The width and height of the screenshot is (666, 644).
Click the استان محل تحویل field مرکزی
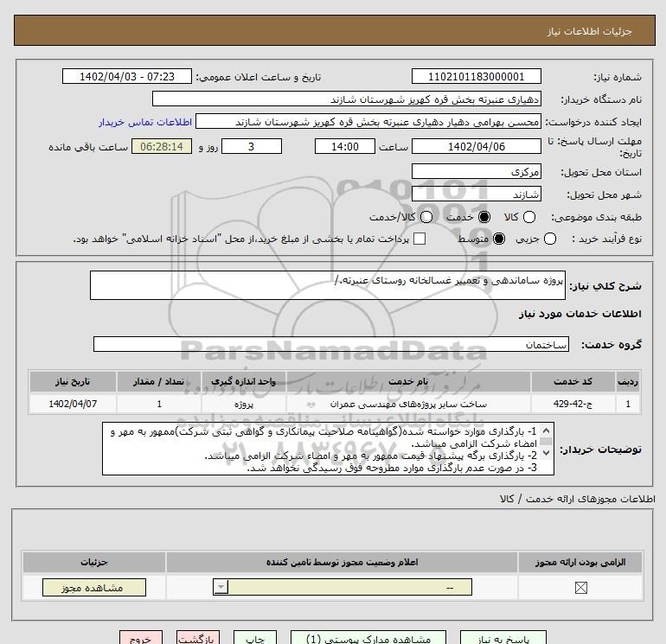tap(476, 171)
